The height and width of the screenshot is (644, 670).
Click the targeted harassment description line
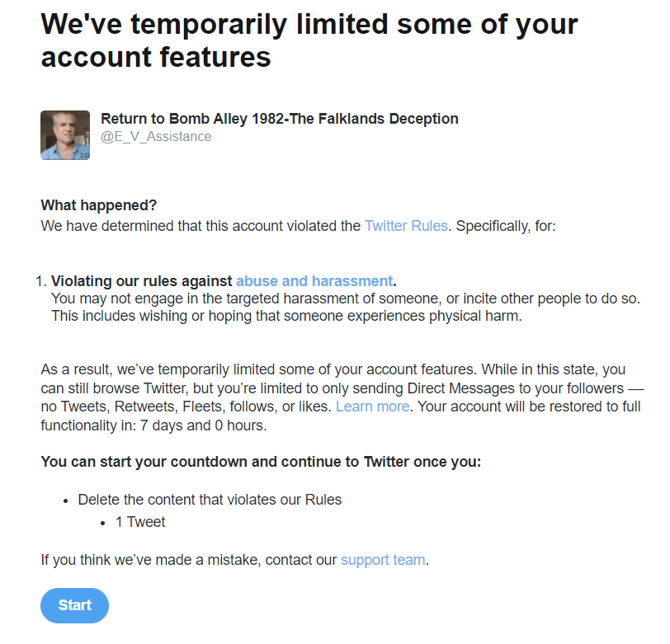click(x=345, y=298)
